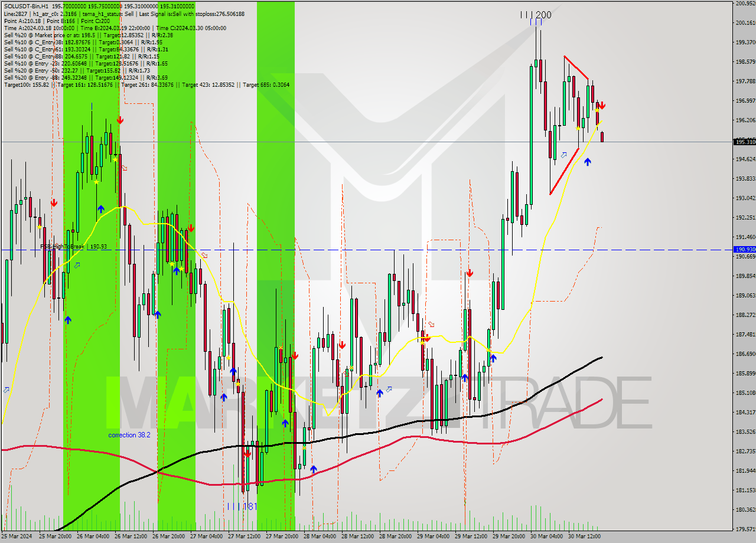This screenshot has width=756, height=543.
Task: Click the '25 Mar 2024' time axis label
Action: pyautogui.click(x=17, y=537)
